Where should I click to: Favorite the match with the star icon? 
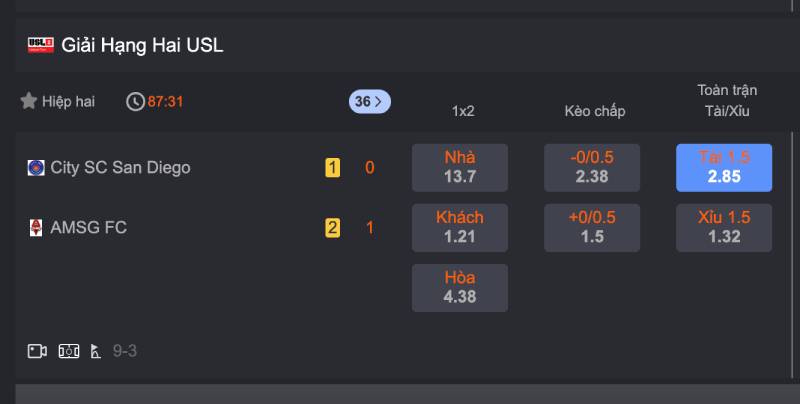pyautogui.click(x=29, y=101)
